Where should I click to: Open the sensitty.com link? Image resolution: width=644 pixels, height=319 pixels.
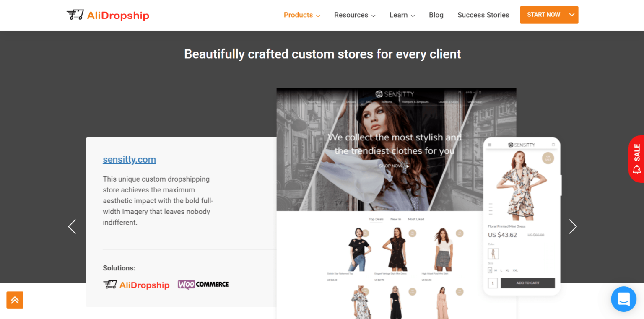click(129, 160)
